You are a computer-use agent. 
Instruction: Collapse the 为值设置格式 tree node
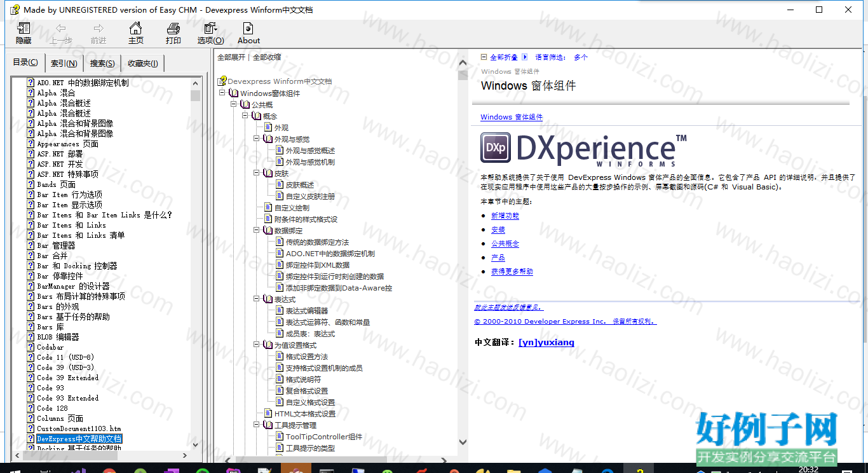pos(257,345)
